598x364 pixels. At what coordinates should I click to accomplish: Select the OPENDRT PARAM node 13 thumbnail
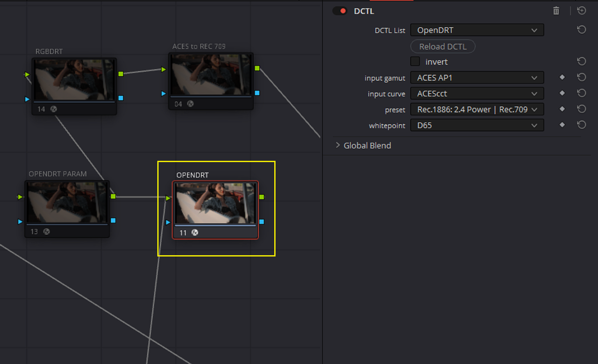click(x=67, y=202)
